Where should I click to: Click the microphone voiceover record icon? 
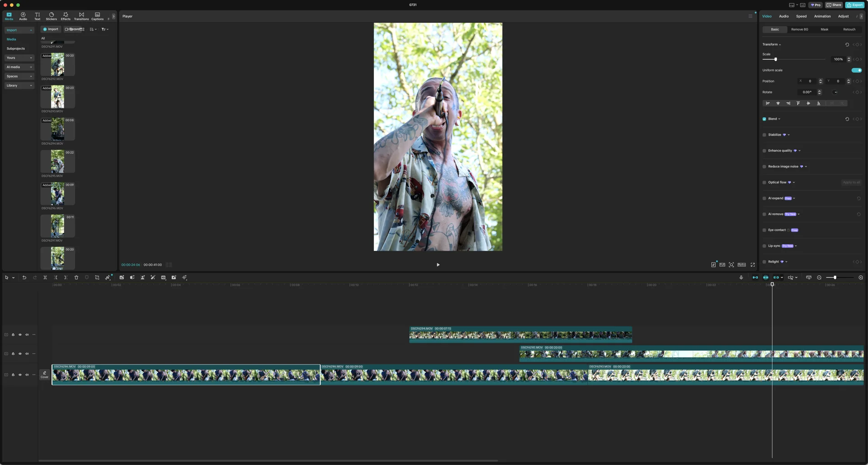click(741, 277)
